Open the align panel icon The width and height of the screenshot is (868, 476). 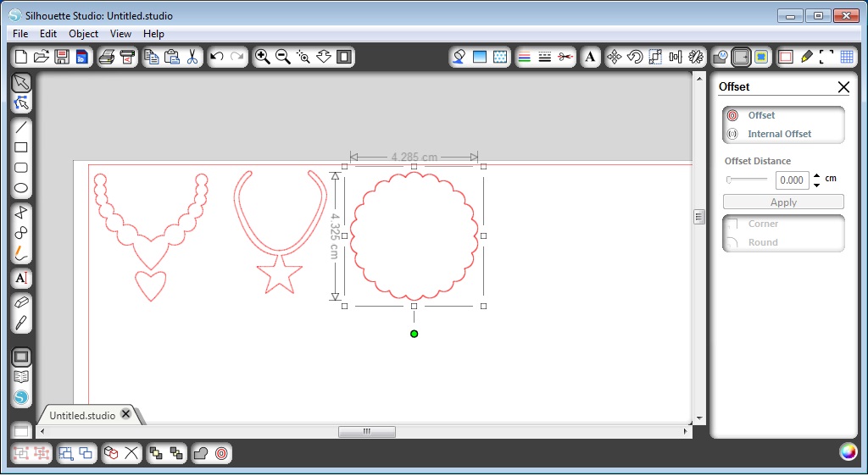[x=676, y=57]
